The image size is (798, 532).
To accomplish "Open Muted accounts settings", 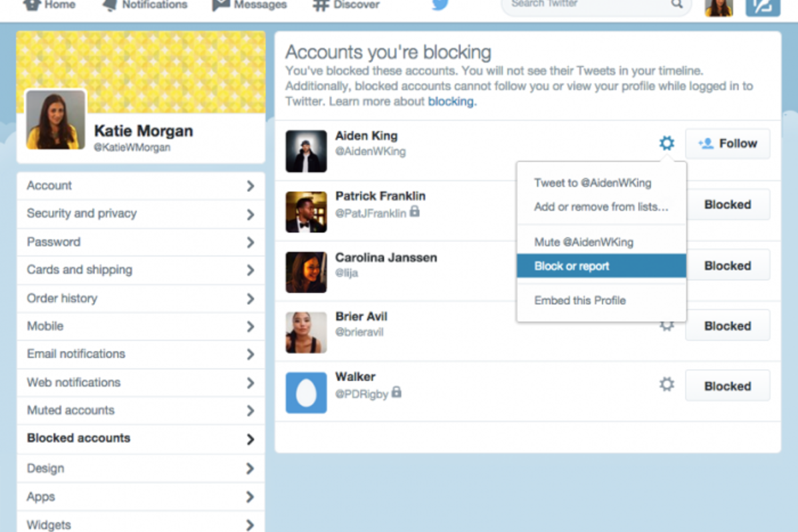I will click(70, 410).
